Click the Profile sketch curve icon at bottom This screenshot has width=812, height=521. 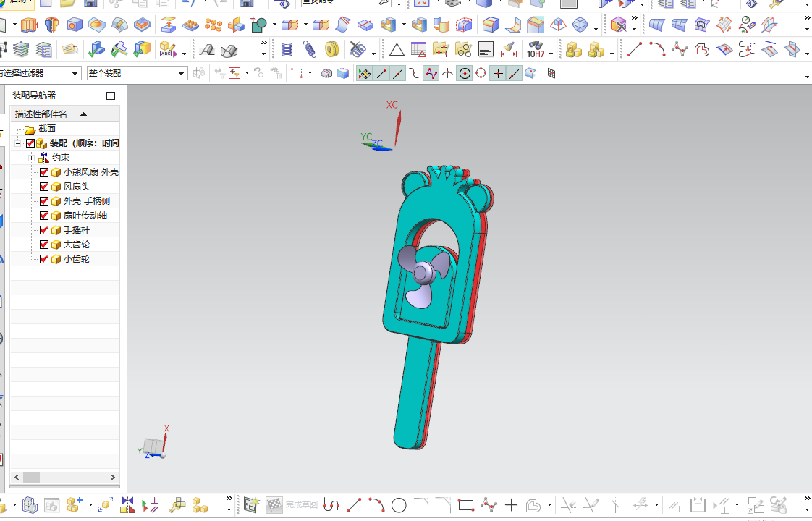(x=331, y=505)
